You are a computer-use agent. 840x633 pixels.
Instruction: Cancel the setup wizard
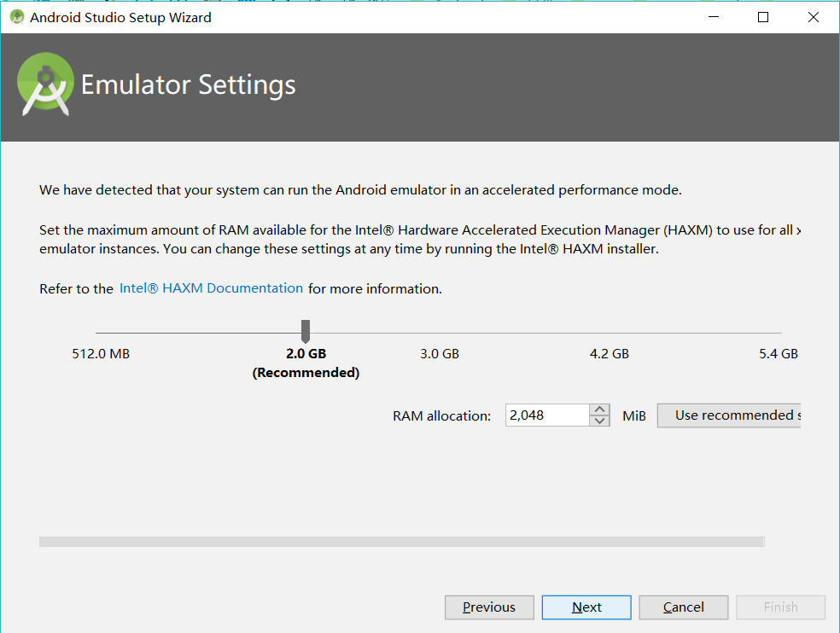tap(684, 607)
